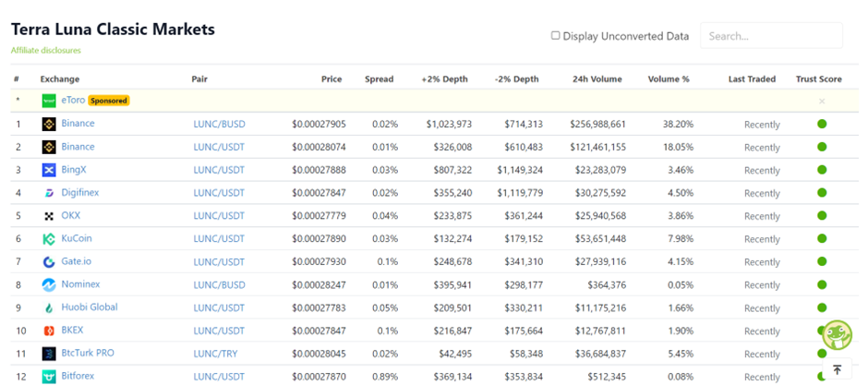868x385 pixels.
Task: Click the gecko mascot chat icon
Action: click(x=837, y=335)
